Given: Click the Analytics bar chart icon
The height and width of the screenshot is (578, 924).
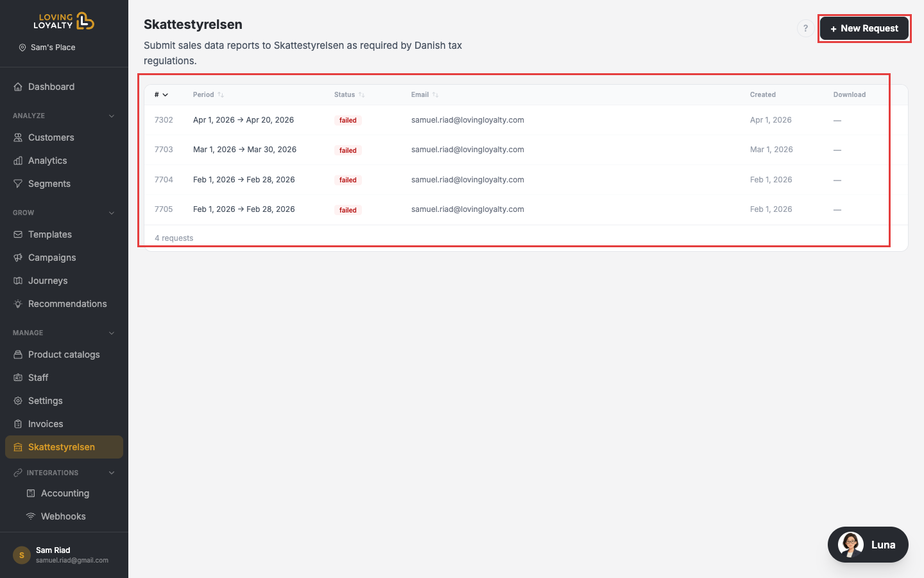Looking at the screenshot, I should tap(18, 161).
